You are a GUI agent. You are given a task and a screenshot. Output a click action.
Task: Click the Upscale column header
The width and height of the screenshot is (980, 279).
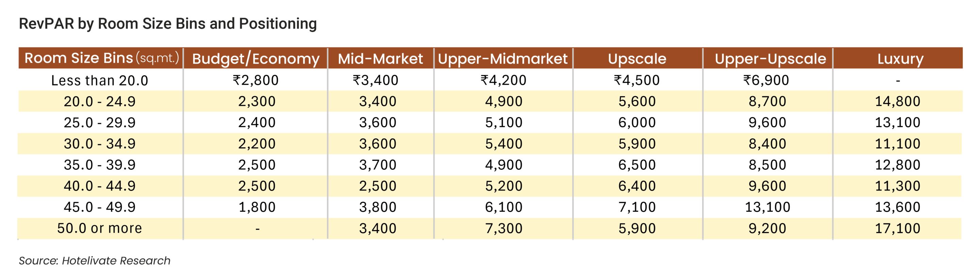[637, 59]
